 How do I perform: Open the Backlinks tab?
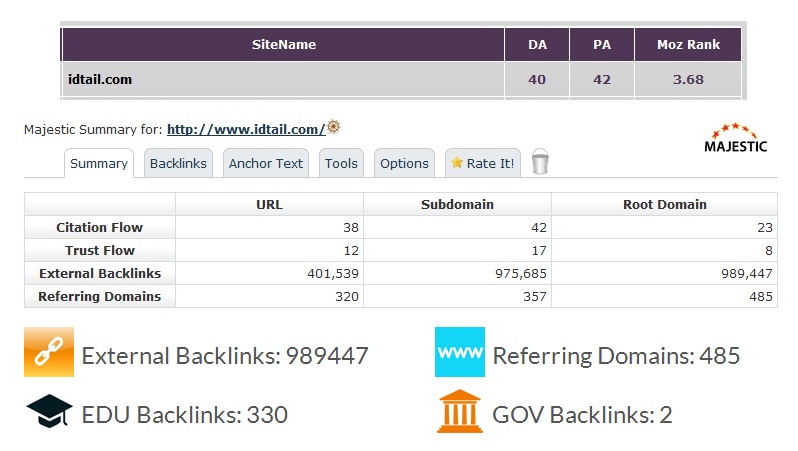point(178,163)
